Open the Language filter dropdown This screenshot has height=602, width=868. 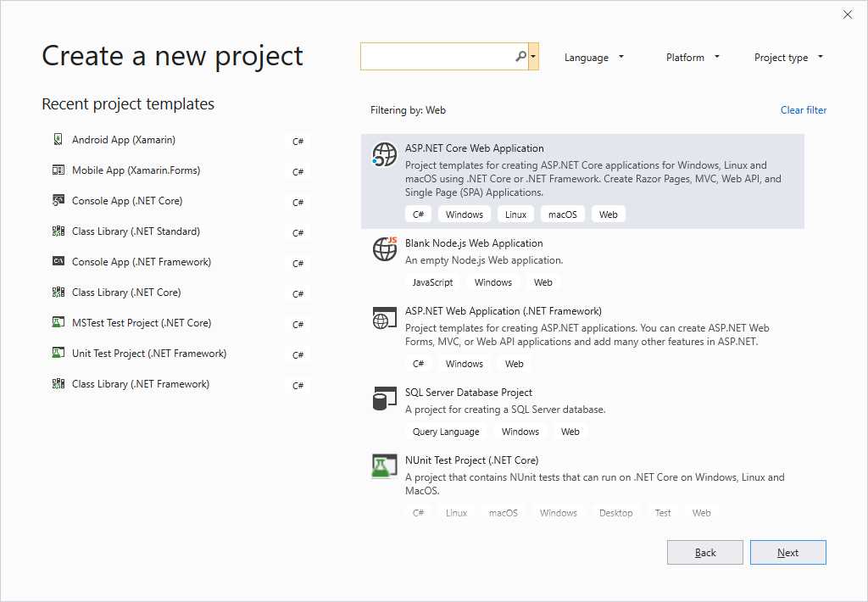click(594, 57)
